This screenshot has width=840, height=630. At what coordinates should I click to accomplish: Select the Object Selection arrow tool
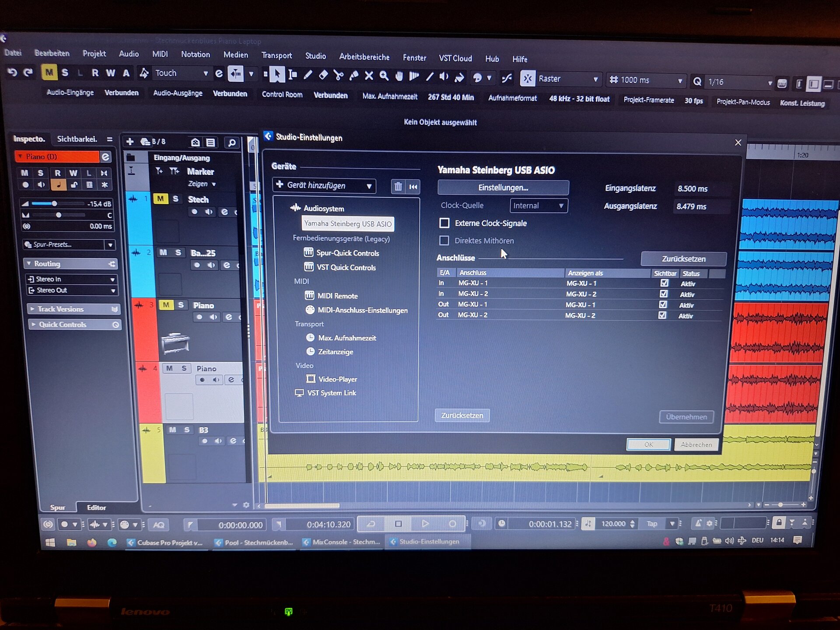click(277, 75)
